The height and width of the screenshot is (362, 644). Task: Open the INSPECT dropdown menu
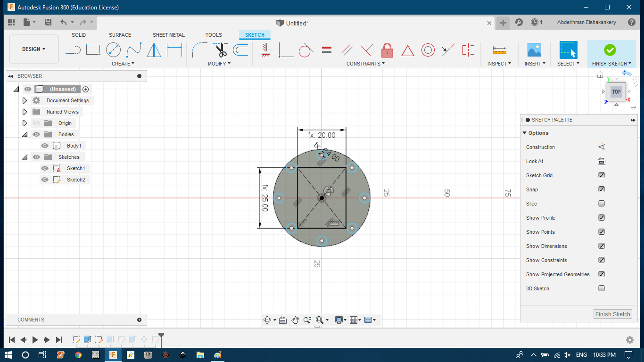click(499, 64)
